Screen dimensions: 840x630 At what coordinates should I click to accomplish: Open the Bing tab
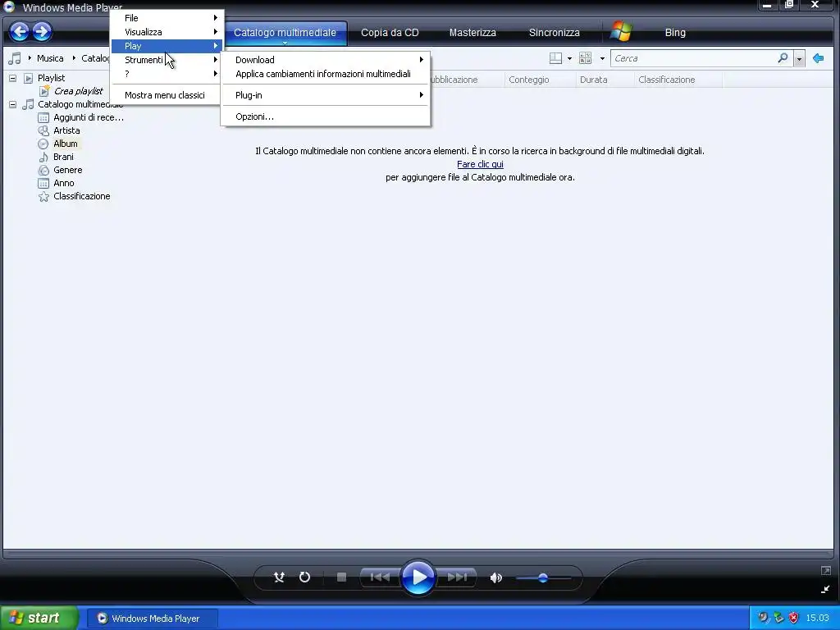[675, 33]
